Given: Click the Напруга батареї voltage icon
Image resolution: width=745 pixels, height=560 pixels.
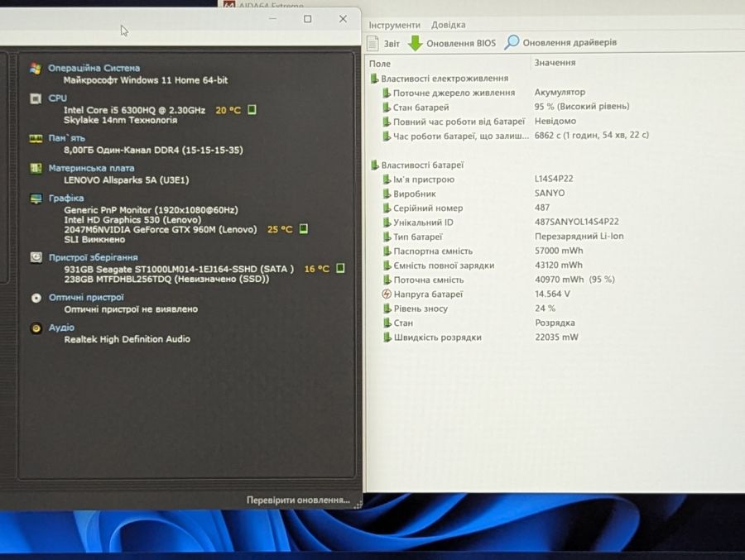Looking at the screenshot, I should [387, 294].
